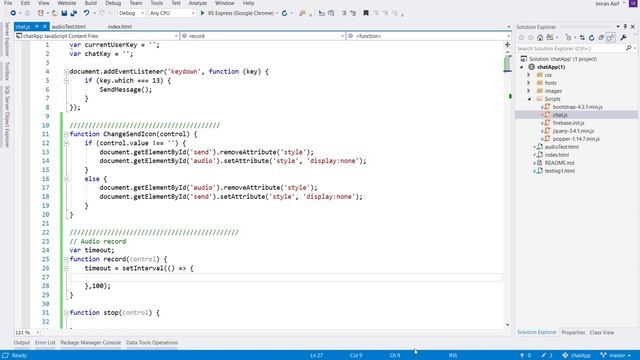Click the Navigate Backward toolbar arrow

(x=13, y=13)
